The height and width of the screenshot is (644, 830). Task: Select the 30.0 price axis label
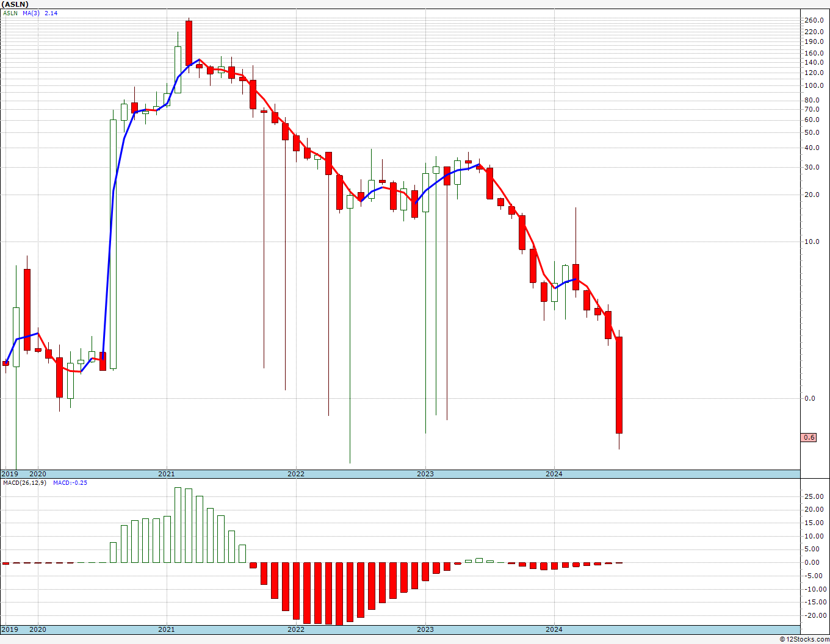(x=812, y=167)
